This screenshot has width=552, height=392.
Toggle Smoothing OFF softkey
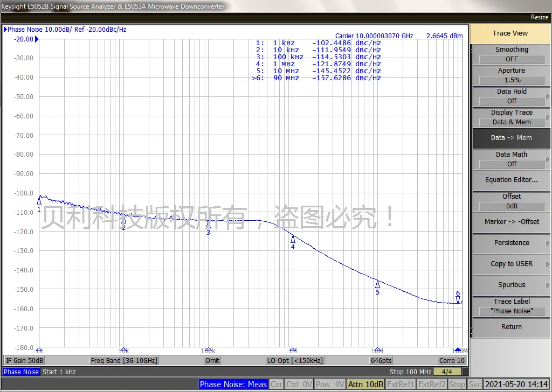(x=511, y=54)
